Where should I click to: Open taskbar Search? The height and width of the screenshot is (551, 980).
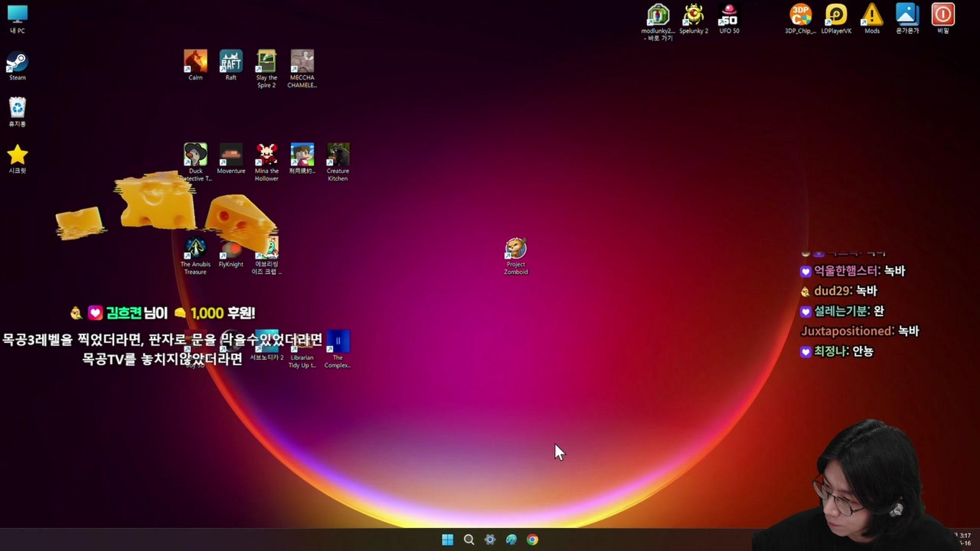[x=469, y=539]
